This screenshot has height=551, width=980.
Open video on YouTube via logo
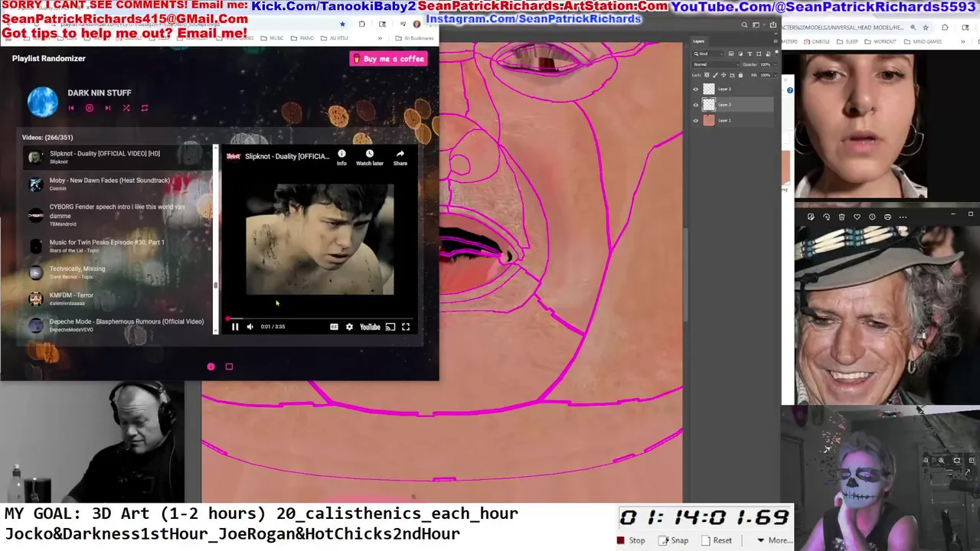click(x=370, y=327)
